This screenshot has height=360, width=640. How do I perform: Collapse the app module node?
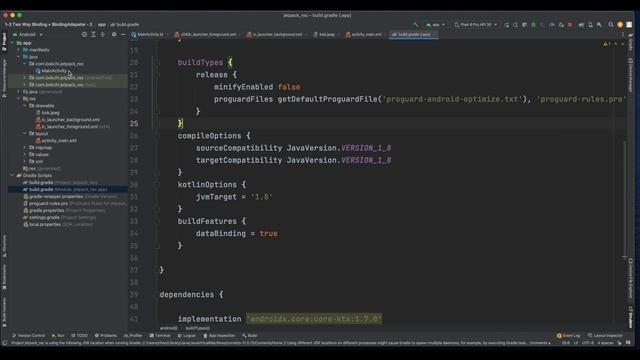[12, 43]
